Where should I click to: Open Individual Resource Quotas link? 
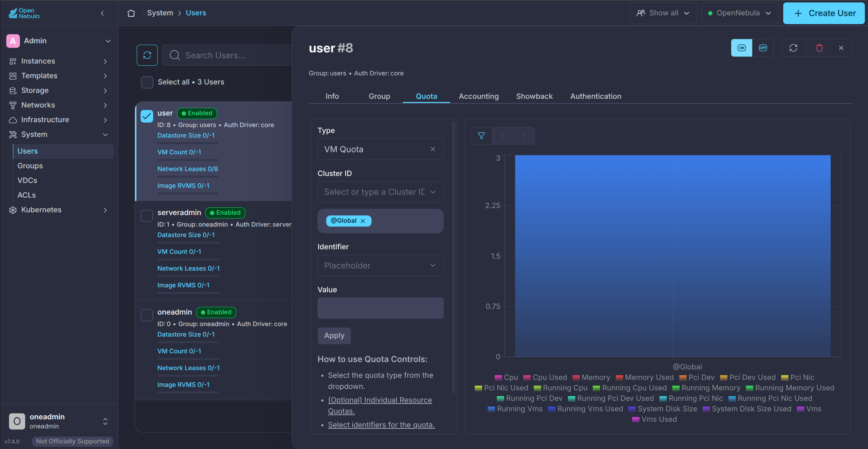click(x=380, y=406)
